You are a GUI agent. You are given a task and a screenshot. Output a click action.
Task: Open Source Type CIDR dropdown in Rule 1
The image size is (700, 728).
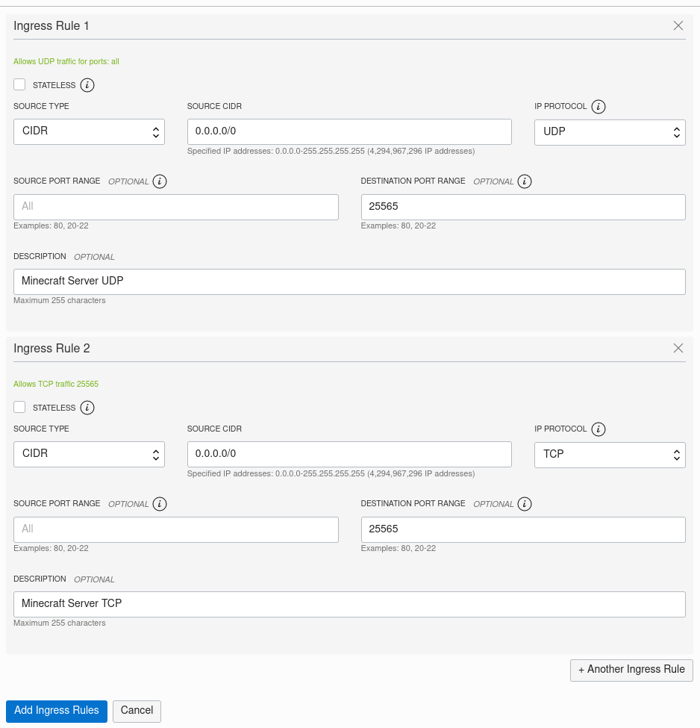pos(89,131)
